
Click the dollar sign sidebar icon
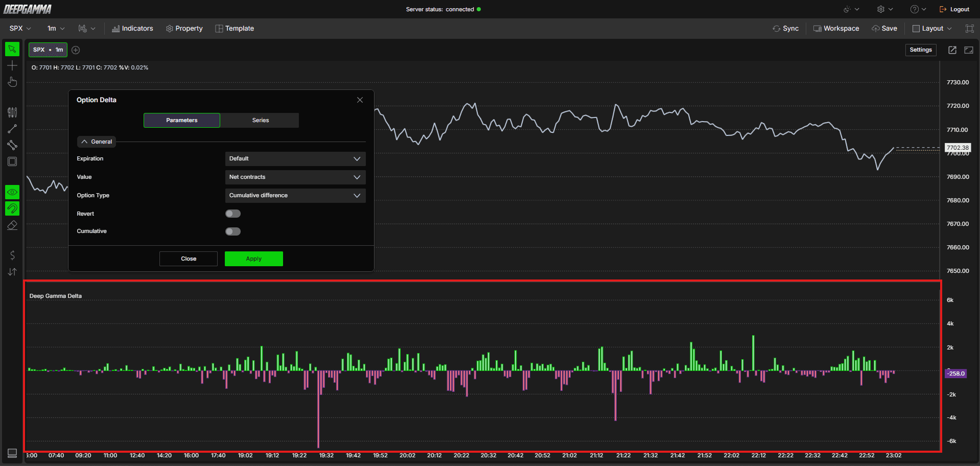(12, 255)
